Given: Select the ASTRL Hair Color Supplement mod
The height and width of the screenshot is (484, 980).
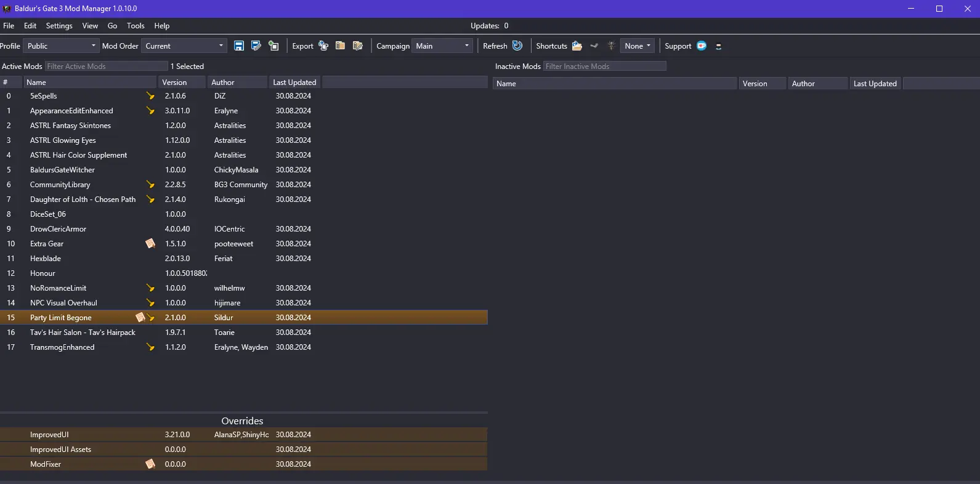Looking at the screenshot, I should point(244,155).
